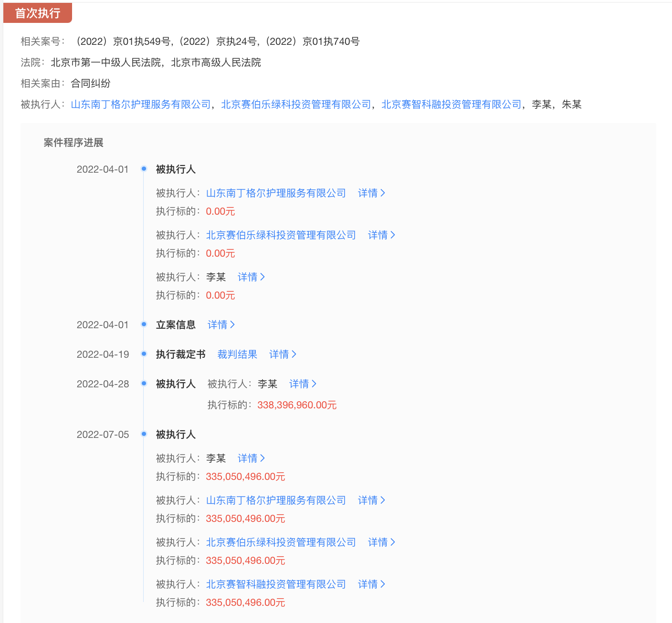Open 详情 for 北京赛智科融 with 335,050,496.00元 标的
The width and height of the screenshot is (672, 623).
(371, 584)
